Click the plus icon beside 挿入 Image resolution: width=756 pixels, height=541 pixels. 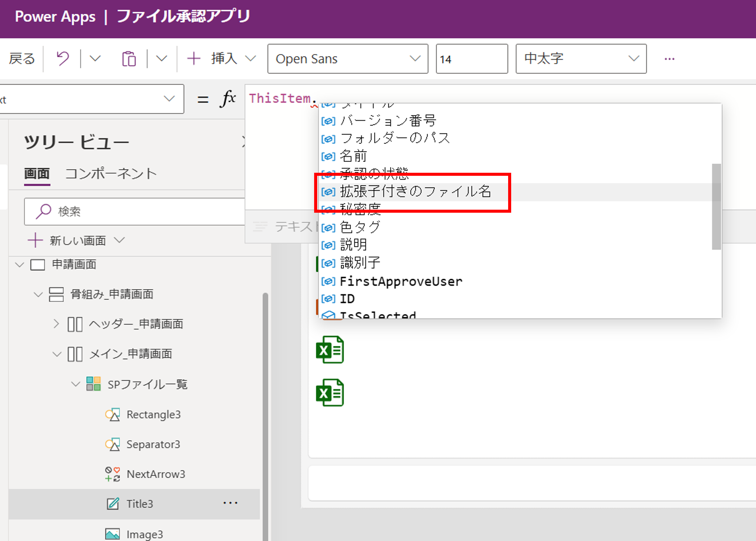(194, 59)
